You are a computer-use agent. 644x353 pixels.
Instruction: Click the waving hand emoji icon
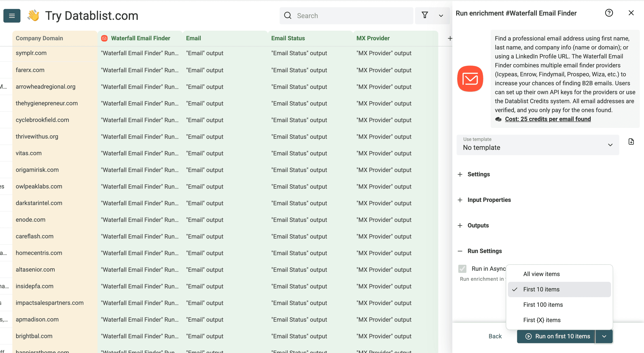(x=34, y=15)
